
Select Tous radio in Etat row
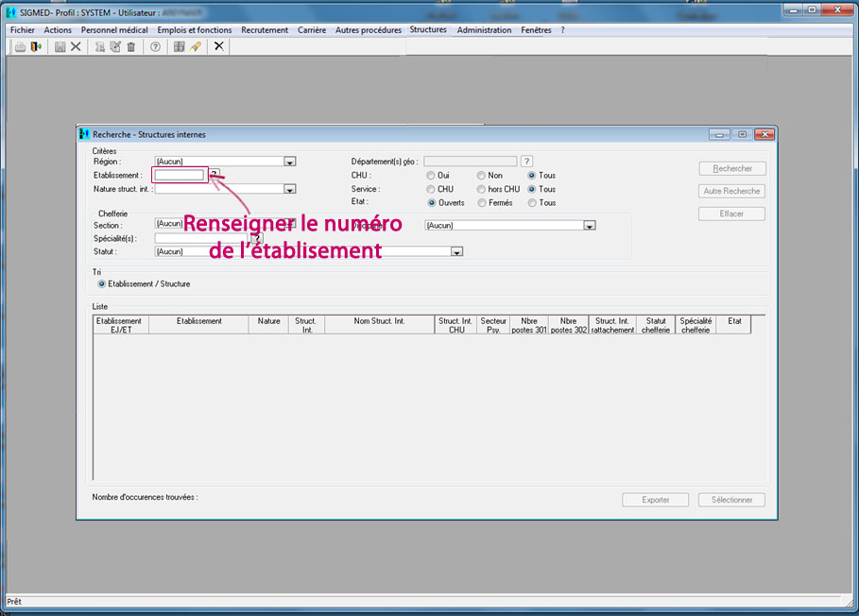click(x=532, y=202)
